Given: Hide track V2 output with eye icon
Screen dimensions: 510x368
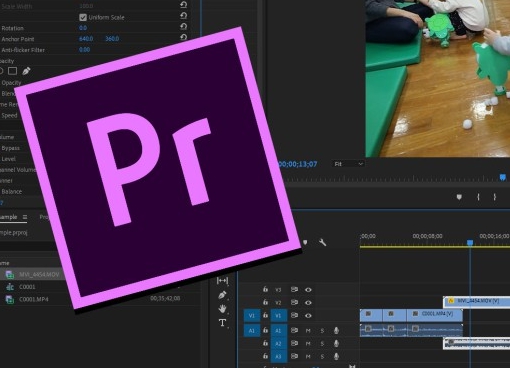Looking at the screenshot, I should click(x=308, y=303).
